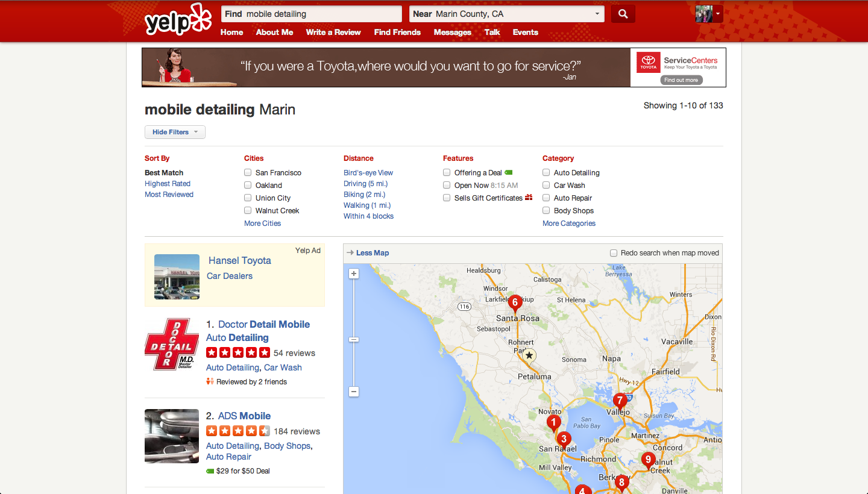868x494 pixels.
Task: Click the zoom-out minus icon on map
Action: tap(353, 391)
